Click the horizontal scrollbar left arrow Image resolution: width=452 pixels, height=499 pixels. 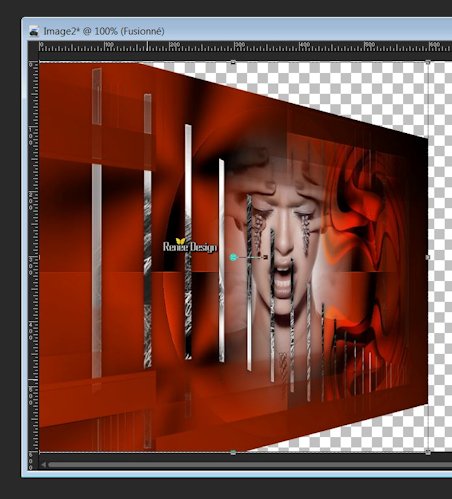[44, 464]
